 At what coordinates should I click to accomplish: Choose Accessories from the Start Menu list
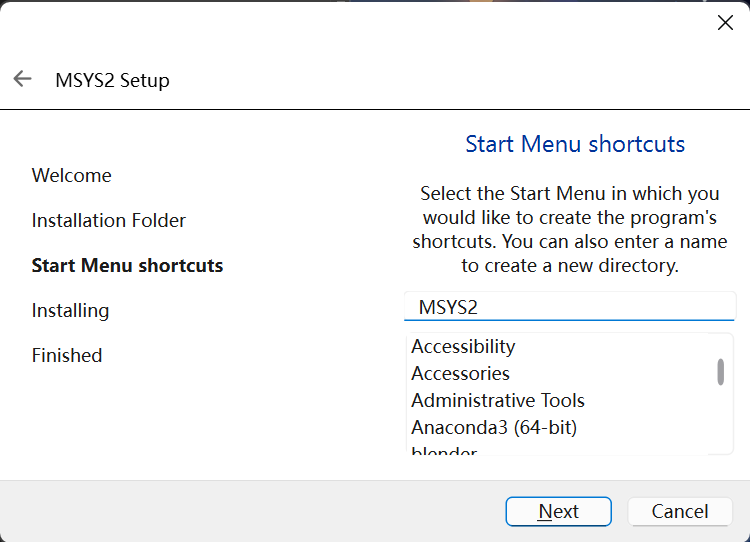(x=460, y=373)
